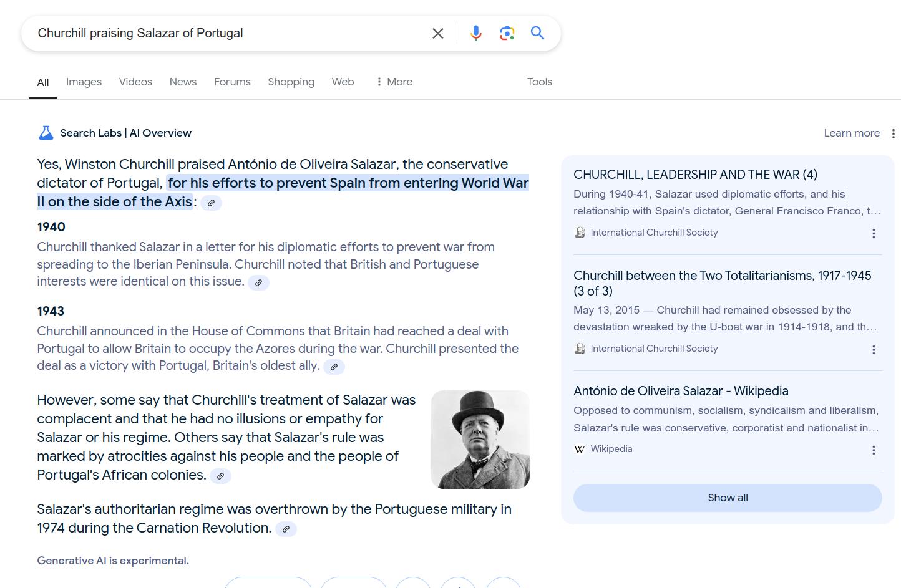
Task: Open source link after Carnation Revolution sentence
Action: [286, 529]
